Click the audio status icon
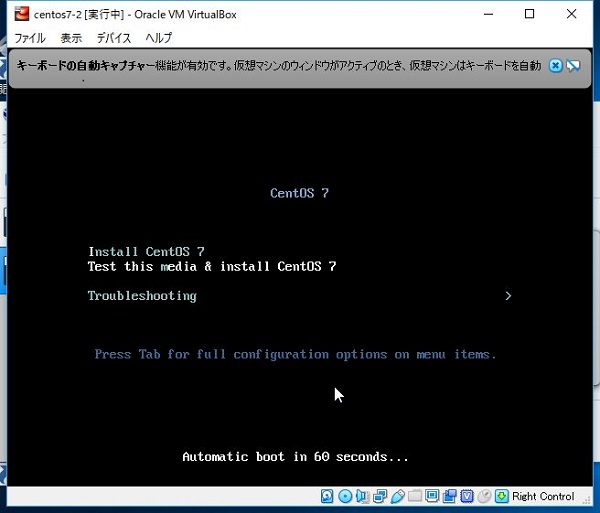The width and height of the screenshot is (600, 513). click(362, 496)
